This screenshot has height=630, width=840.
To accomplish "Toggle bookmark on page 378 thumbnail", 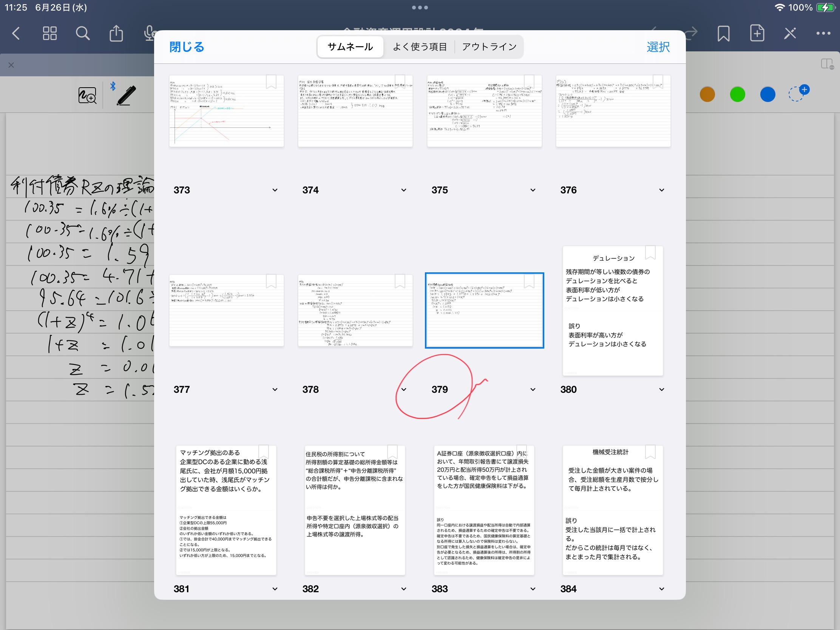I will point(400,281).
